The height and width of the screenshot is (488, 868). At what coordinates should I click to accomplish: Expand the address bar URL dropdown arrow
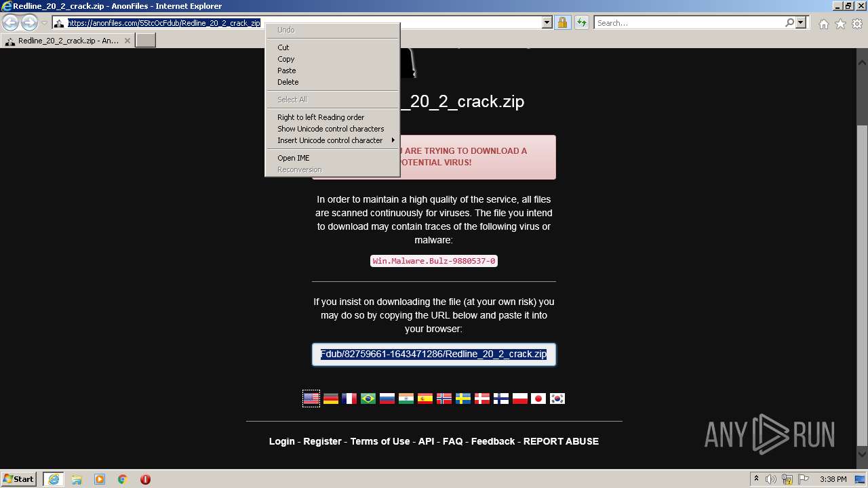point(547,23)
